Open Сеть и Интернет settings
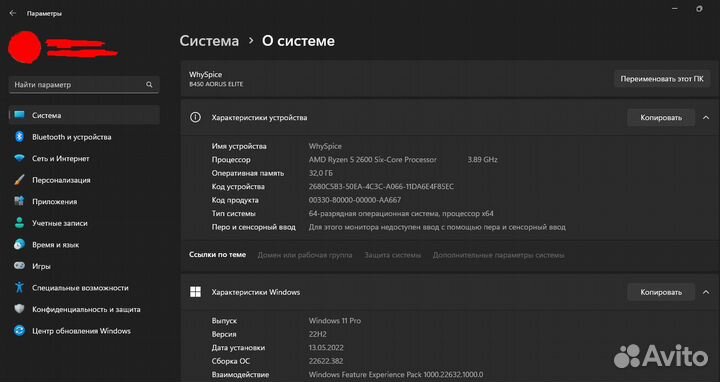Image resolution: width=720 pixels, height=382 pixels. (84, 158)
